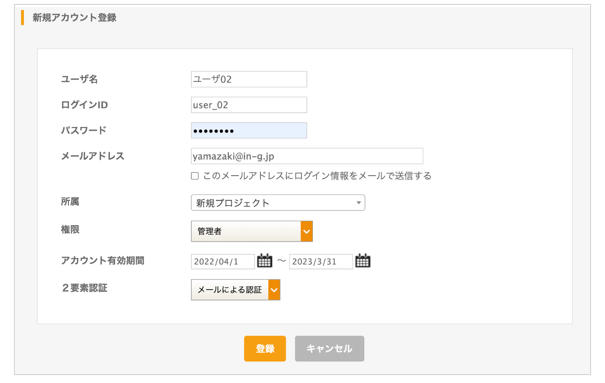The width and height of the screenshot is (605, 383).
Task: Click the パスワード label text
Action: 84,130
